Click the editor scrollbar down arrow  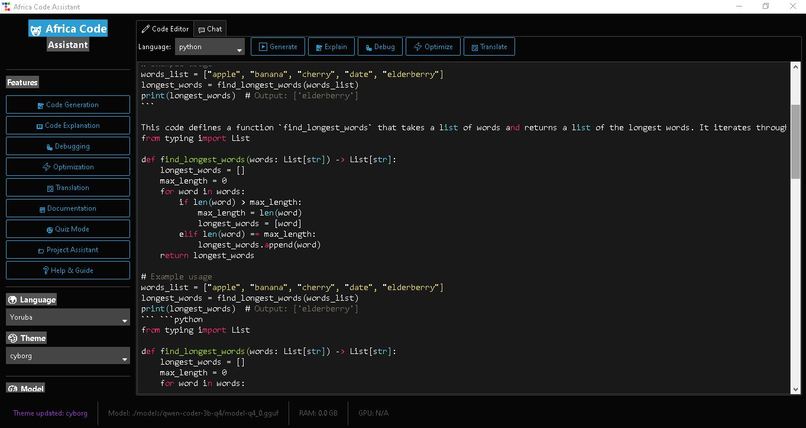click(x=796, y=389)
